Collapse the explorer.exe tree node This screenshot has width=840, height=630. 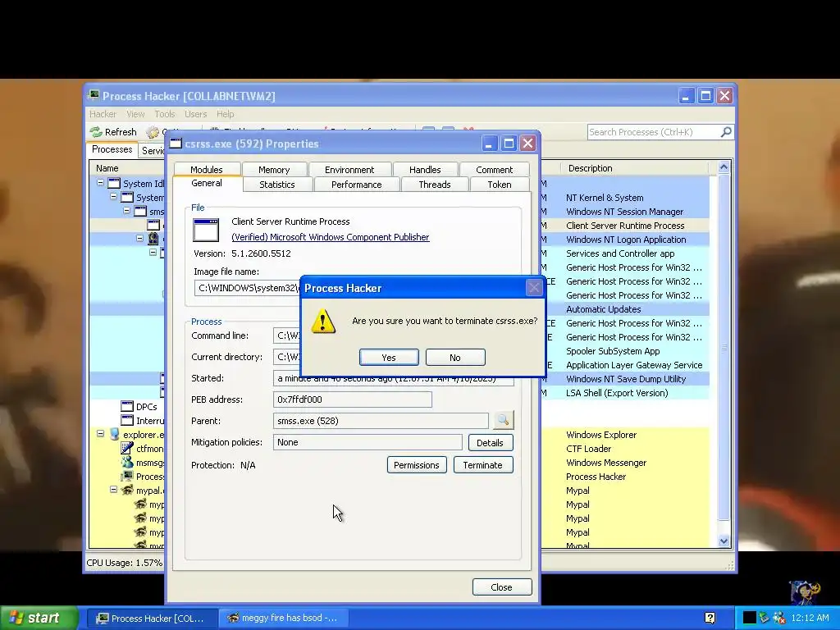pyautogui.click(x=100, y=433)
